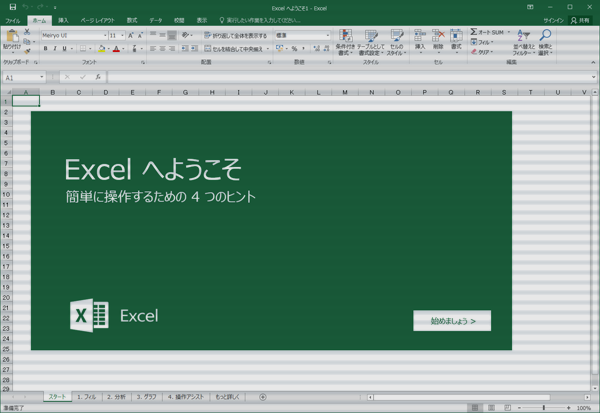Click the zoom slider handle

[544, 408]
